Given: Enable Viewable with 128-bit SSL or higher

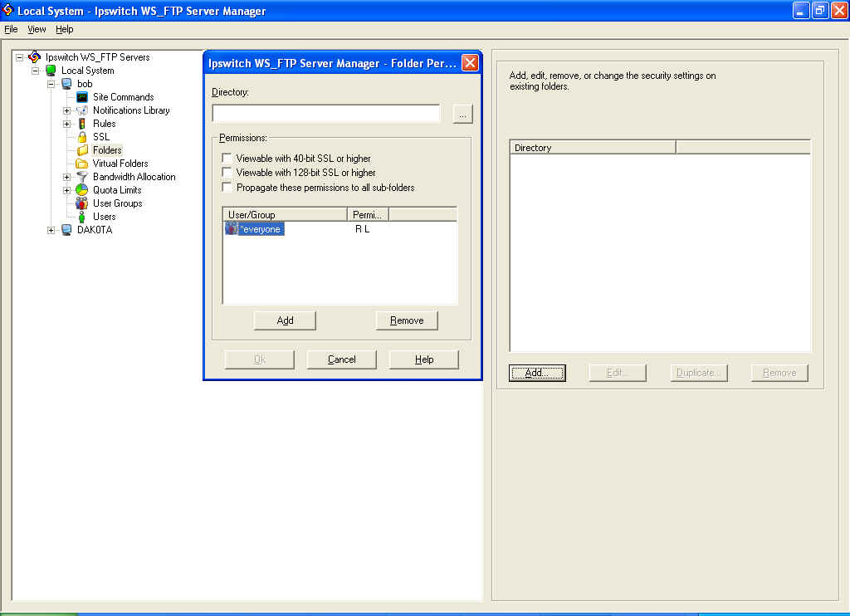Looking at the screenshot, I should click(x=227, y=172).
